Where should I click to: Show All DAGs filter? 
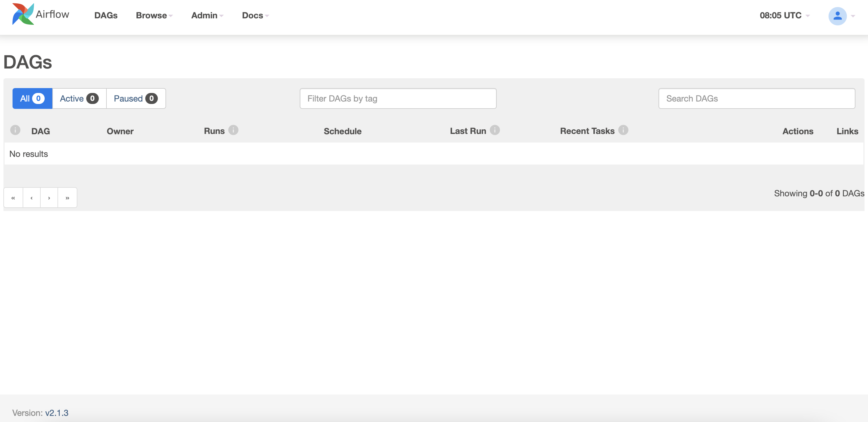tap(32, 98)
